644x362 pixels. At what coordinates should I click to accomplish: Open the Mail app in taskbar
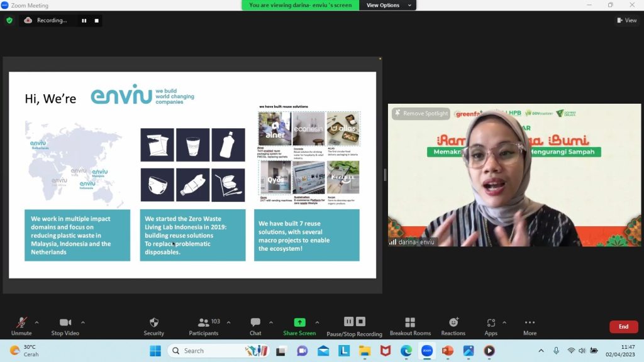pyautogui.click(x=323, y=351)
